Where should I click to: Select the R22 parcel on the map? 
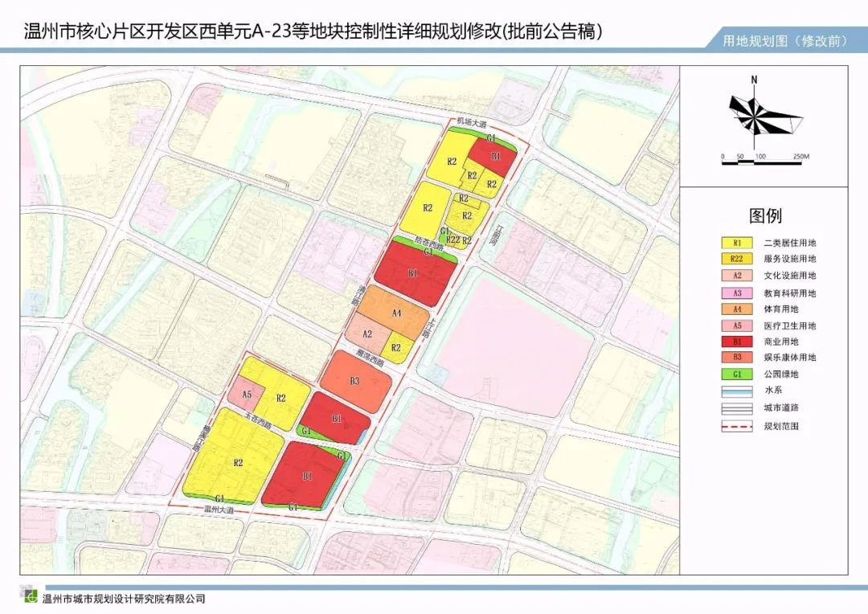[452, 239]
